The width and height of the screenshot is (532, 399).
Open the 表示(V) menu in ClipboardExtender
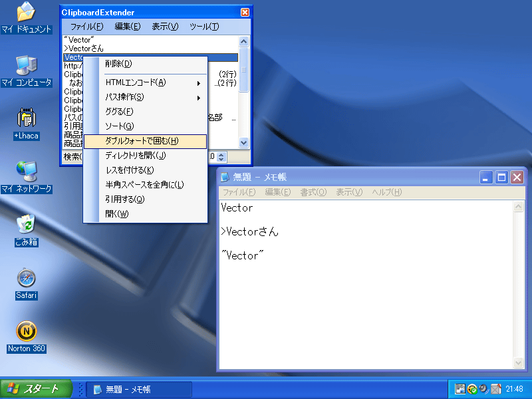click(x=165, y=27)
